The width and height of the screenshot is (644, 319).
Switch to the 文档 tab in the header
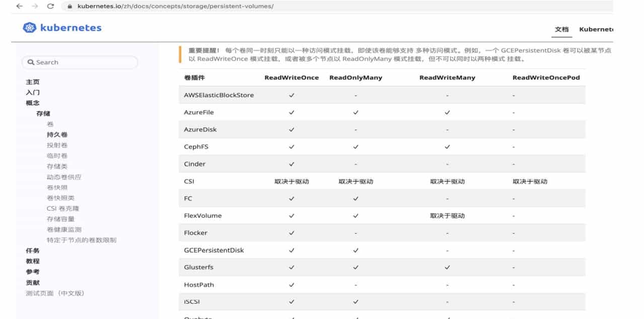tap(561, 29)
